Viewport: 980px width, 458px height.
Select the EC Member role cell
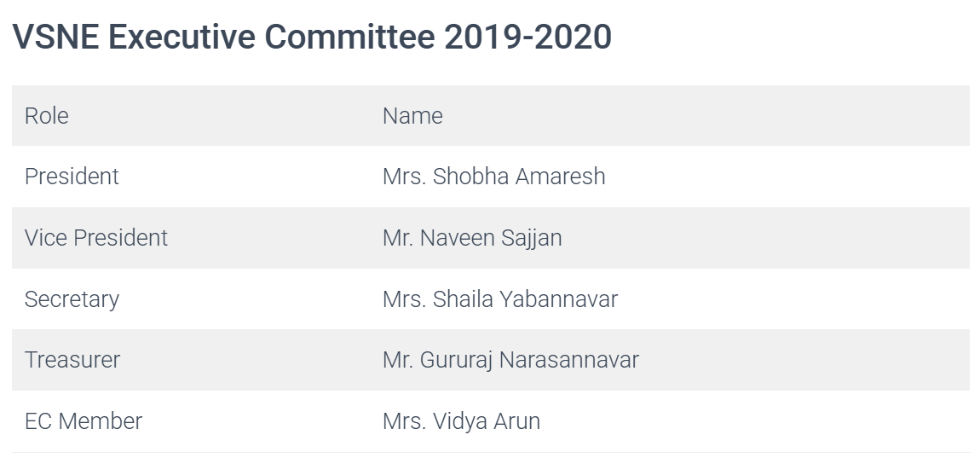[84, 421]
